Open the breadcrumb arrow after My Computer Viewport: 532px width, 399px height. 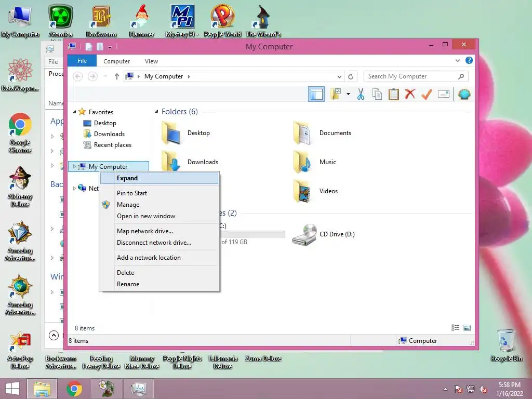189,76
